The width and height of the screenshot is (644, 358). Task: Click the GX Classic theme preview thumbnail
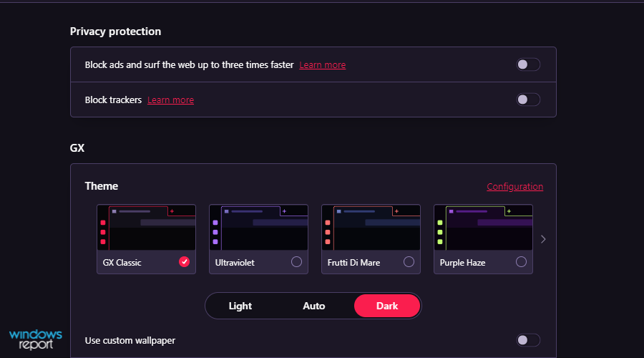point(146,227)
